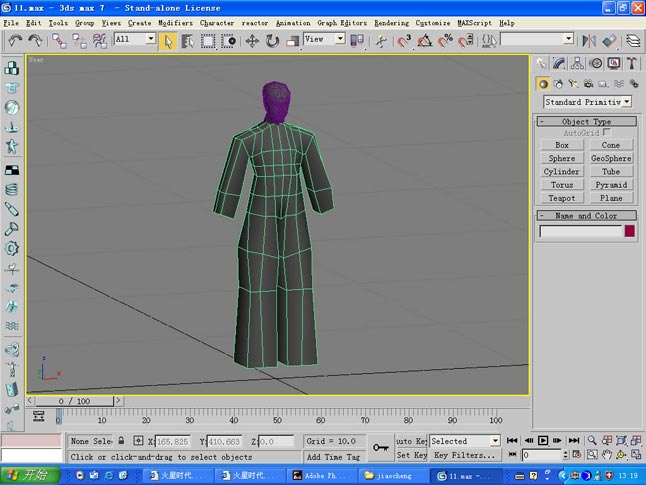Open the Motion command panel tab
The height and width of the screenshot is (485, 646).
595,63
